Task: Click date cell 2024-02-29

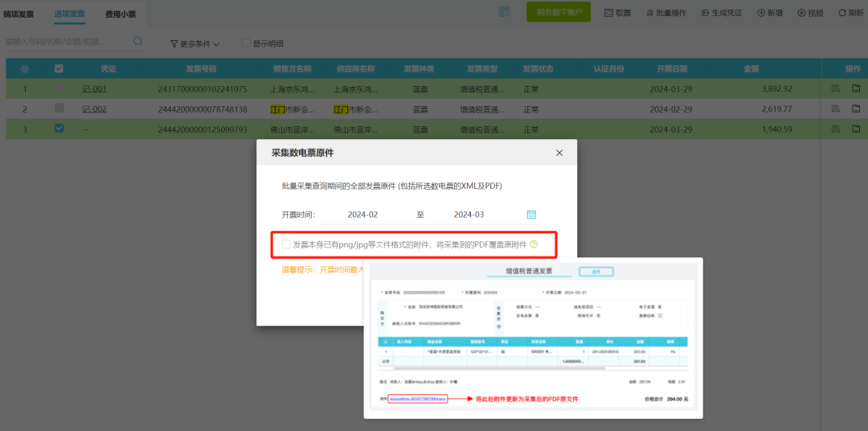Action: (671, 109)
